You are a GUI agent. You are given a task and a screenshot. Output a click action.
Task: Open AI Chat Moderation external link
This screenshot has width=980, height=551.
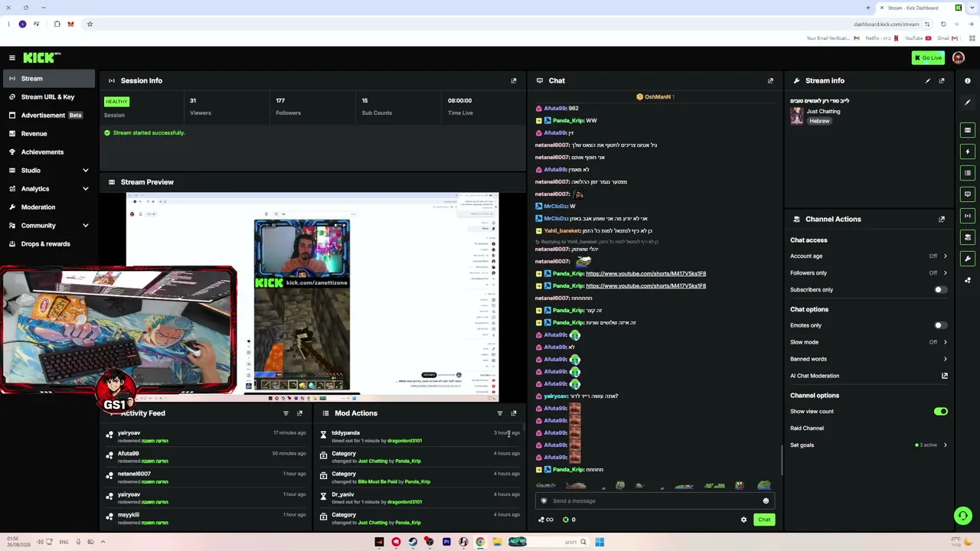[945, 376]
